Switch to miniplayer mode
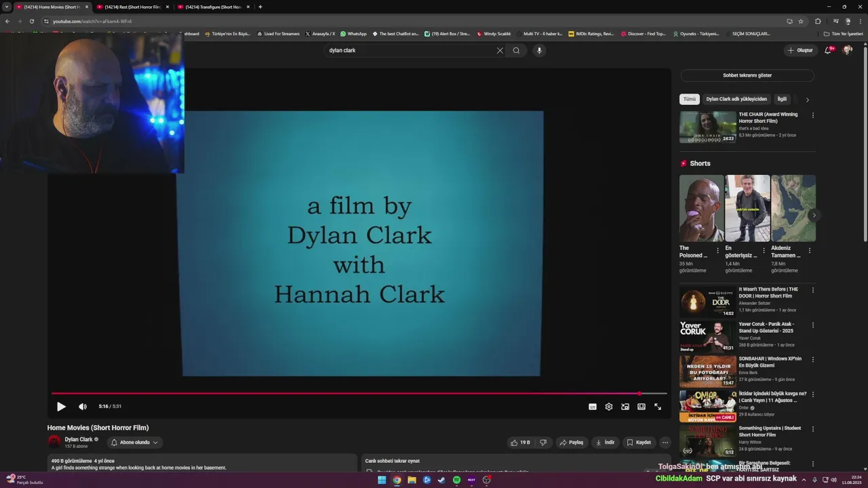Screen dimensions: 868x488 tap(625, 407)
